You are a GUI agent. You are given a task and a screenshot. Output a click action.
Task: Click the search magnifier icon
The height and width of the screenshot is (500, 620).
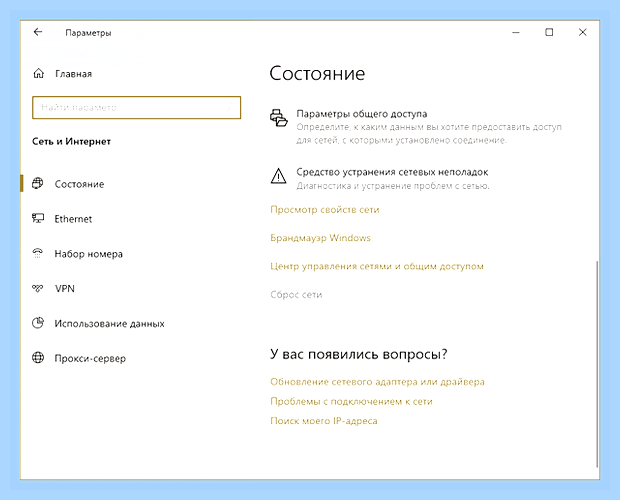pos(229,107)
